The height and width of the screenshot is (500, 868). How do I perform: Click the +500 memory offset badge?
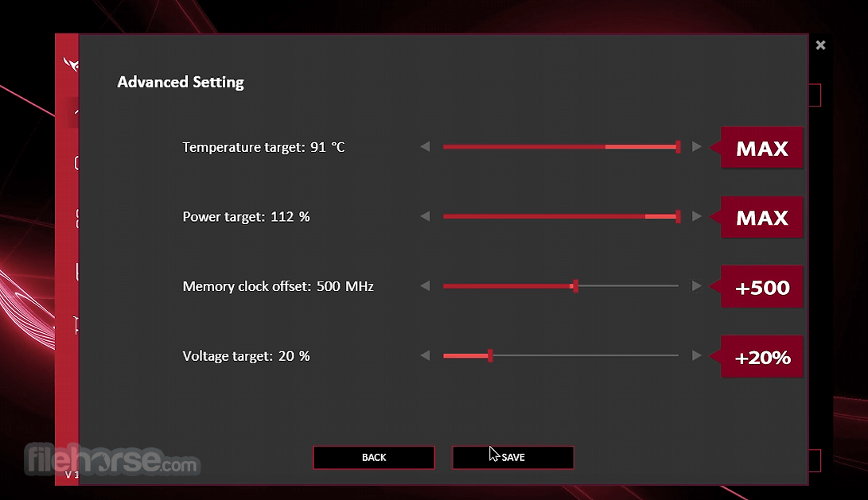tap(761, 287)
